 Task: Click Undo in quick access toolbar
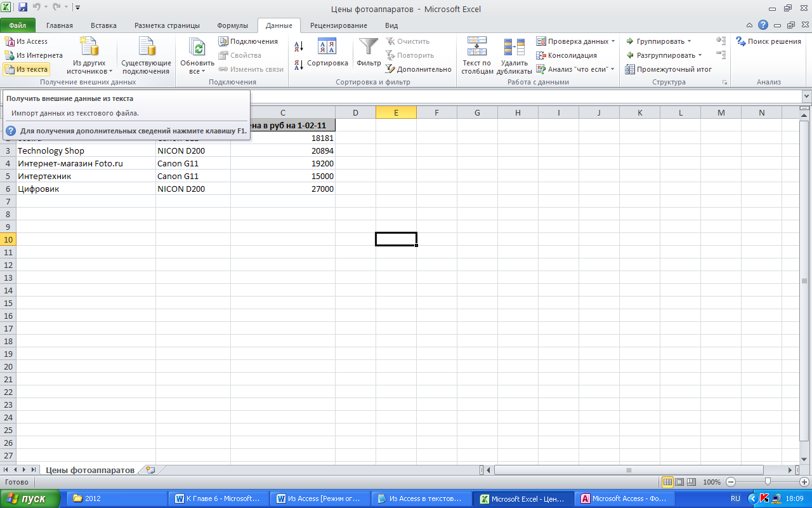pyautogui.click(x=37, y=8)
